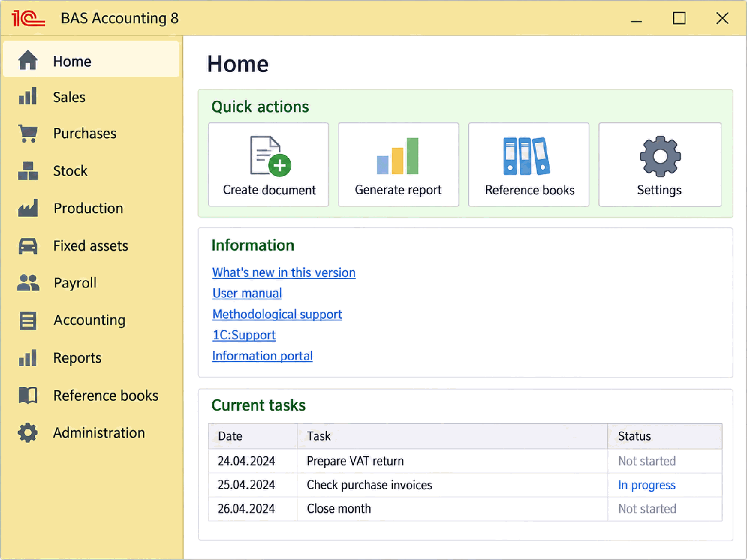
Task: Open the 1C:Support link
Action: point(244,335)
